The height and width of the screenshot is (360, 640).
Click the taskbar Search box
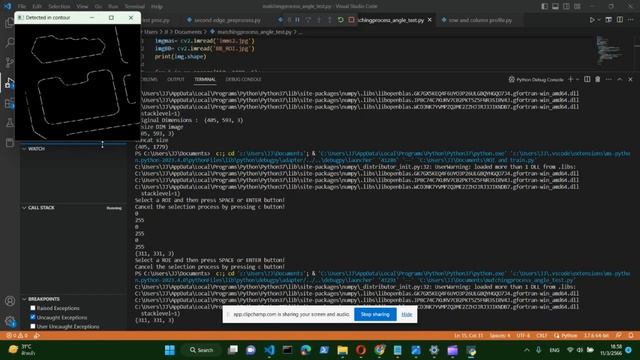202,350
